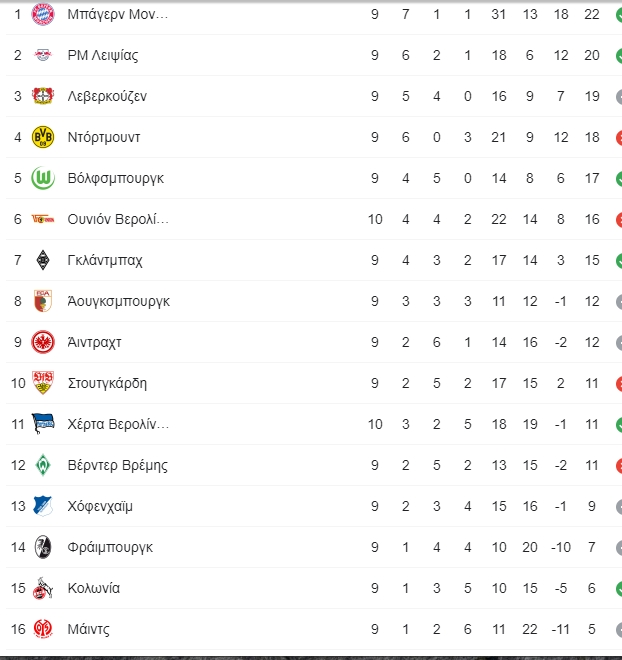The height and width of the screenshot is (660, 622).
Task: Click last-result indicator in ΡΜ Λειψίας row
Action: point(619,55)
